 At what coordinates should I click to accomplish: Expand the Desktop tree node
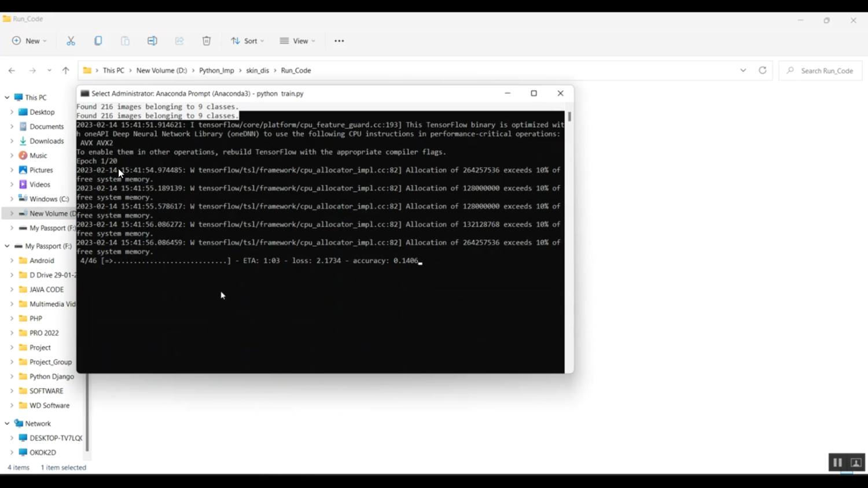coord(12,112)
